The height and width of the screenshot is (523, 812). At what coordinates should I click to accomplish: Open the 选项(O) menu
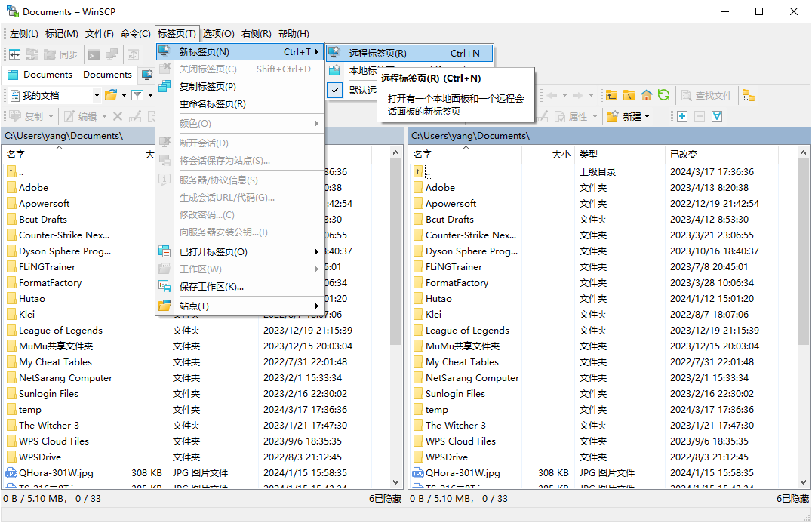219,34
